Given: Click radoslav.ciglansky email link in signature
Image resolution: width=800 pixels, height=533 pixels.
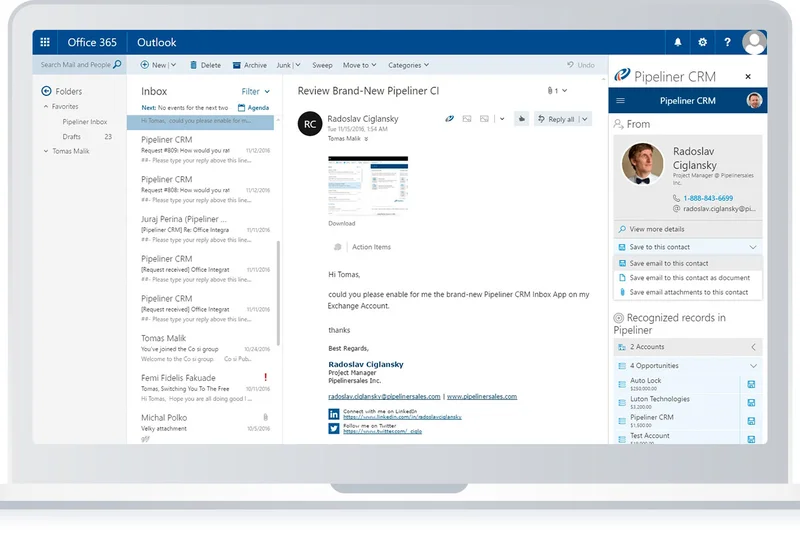Looking at the screenshot, I should (x=384, y=396).
